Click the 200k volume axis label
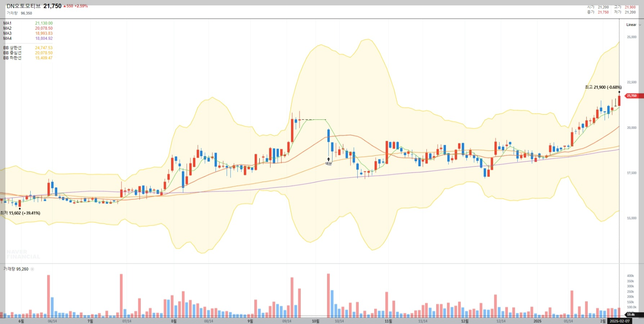644x324 pixels. click(x=630, y=297)
